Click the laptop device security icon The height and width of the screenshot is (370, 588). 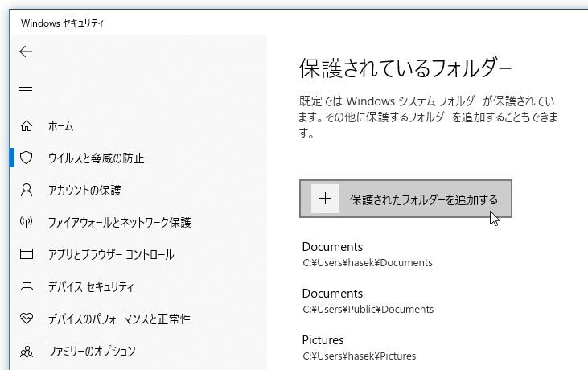[27, 287]
